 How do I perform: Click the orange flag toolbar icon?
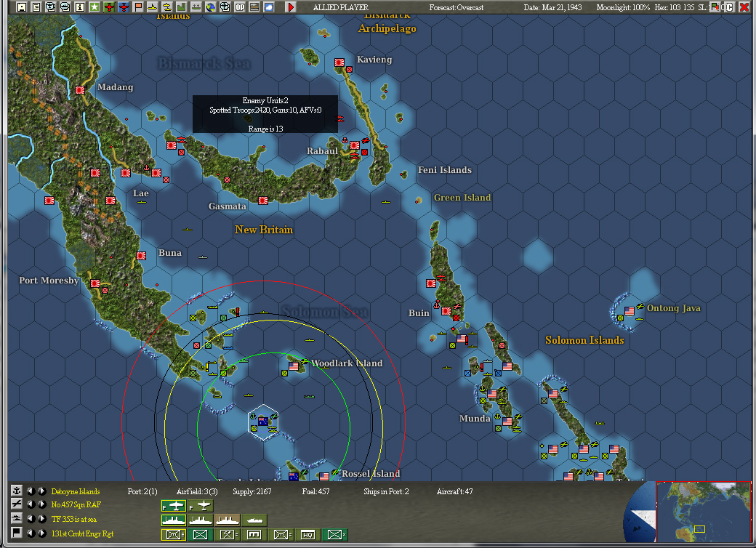138,7
